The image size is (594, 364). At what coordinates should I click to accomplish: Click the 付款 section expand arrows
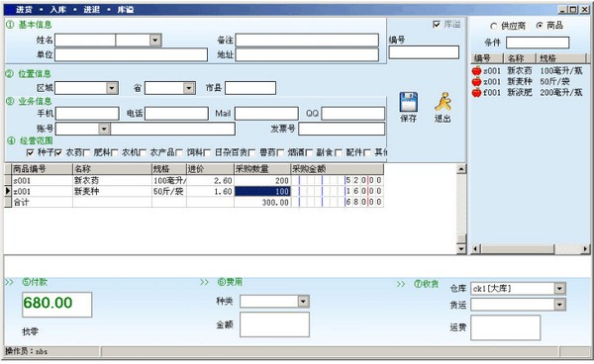click(x=9, y=282)
